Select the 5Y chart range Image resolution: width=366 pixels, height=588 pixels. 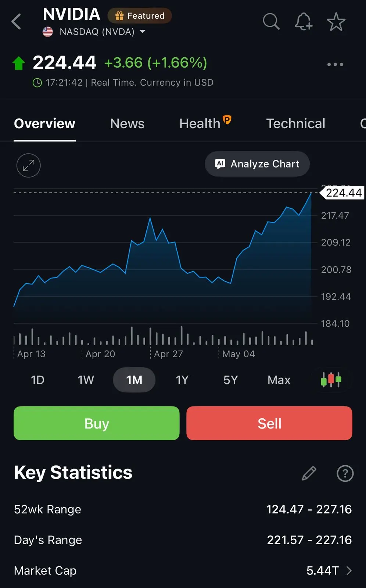click(x=231, y=380)
